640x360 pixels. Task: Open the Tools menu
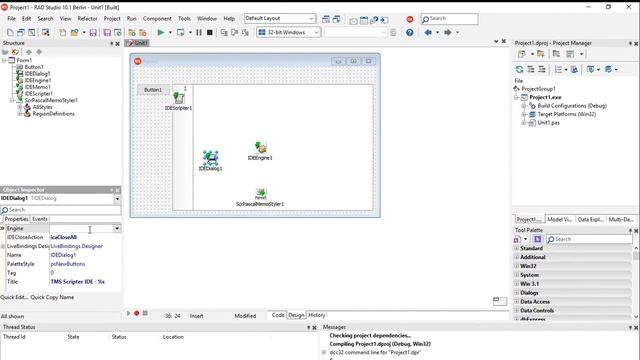click(x=184, y=19)
